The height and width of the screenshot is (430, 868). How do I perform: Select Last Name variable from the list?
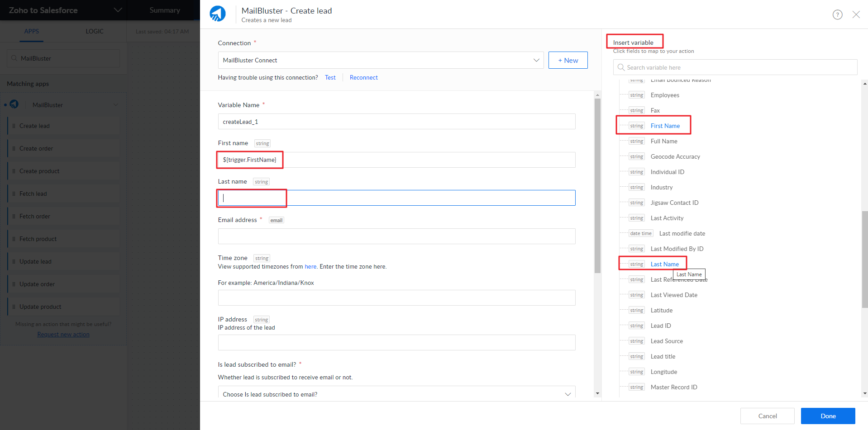coord(664,264)
